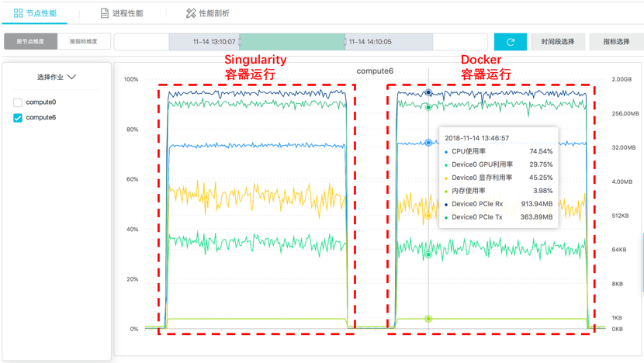Select the 按指标维度 view button

tap(84, 41)
